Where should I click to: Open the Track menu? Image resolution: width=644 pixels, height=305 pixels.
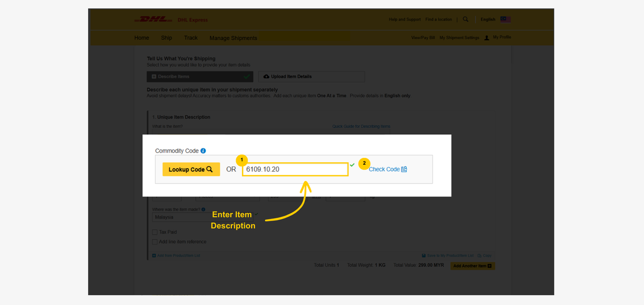coord(191,38)
